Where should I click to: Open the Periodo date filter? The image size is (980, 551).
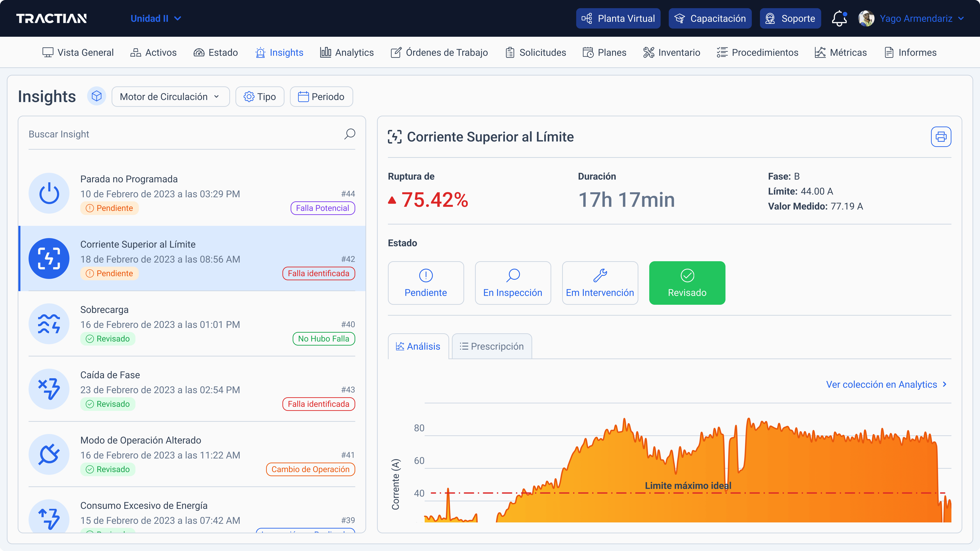(x=321, y=97)
